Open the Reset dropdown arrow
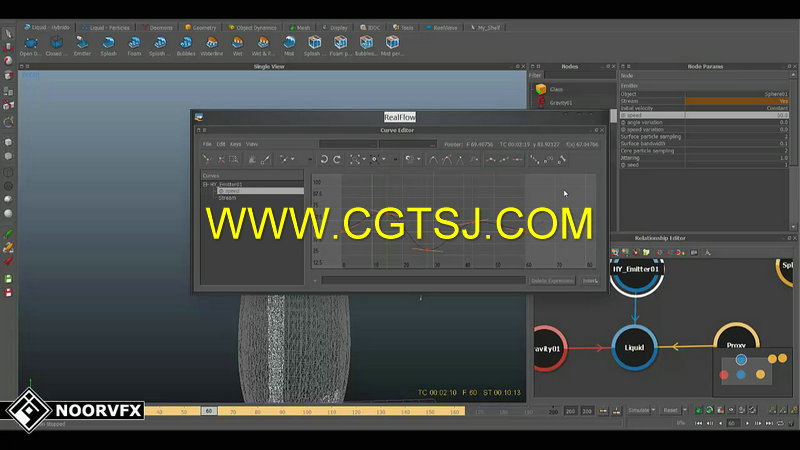The image size is (800, 450). 685,410
